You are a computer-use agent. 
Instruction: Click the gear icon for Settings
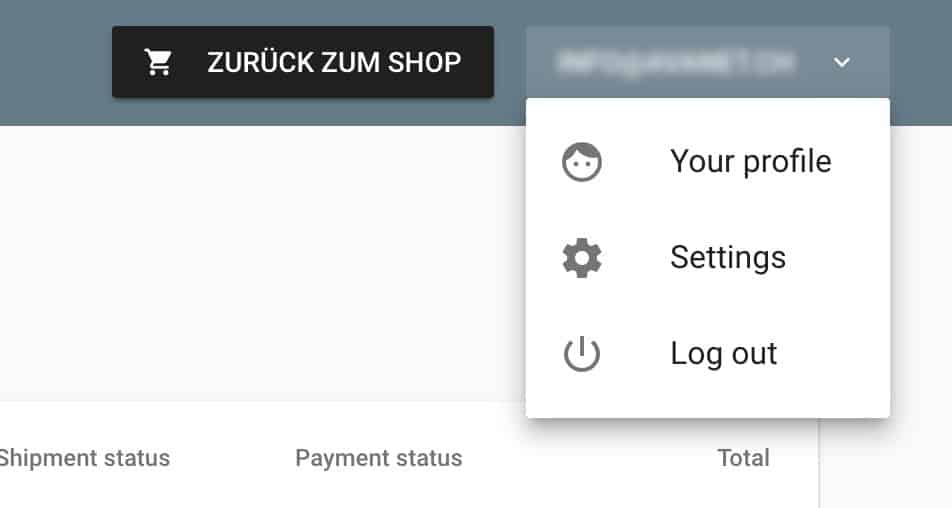tap(582, 258)
